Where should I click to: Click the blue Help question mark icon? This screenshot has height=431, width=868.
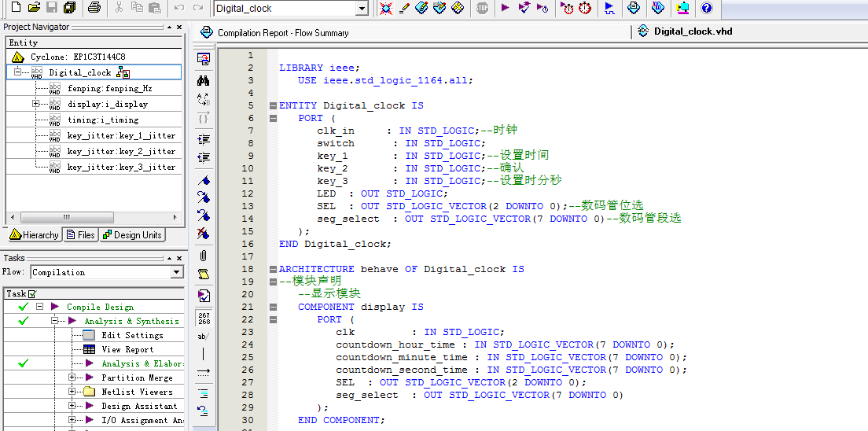[706, 8]
